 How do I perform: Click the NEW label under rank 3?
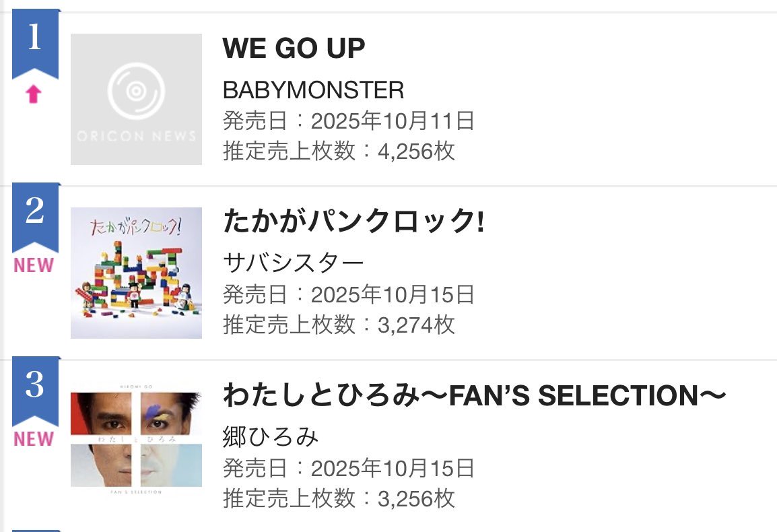tap(34, 439)
